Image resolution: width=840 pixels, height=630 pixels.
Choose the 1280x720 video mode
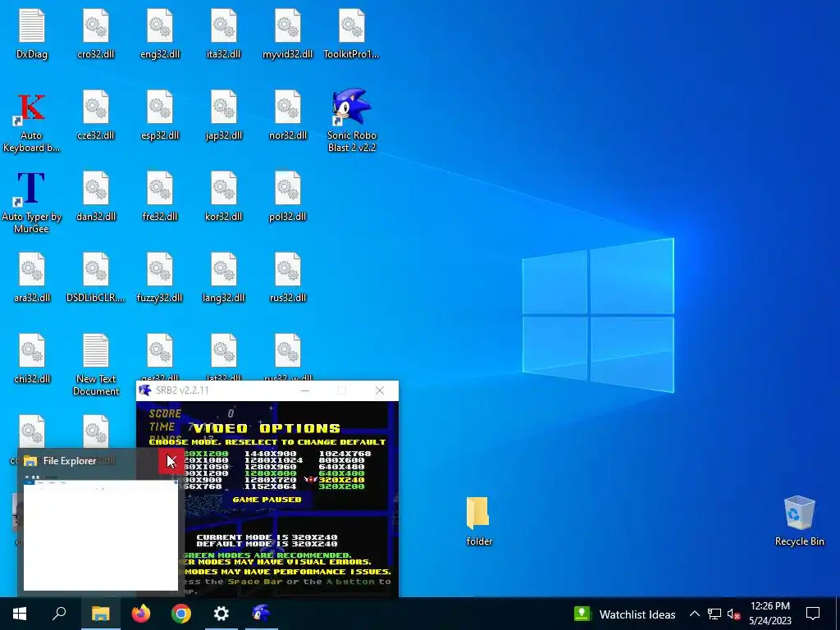click(x=270, y=479)
